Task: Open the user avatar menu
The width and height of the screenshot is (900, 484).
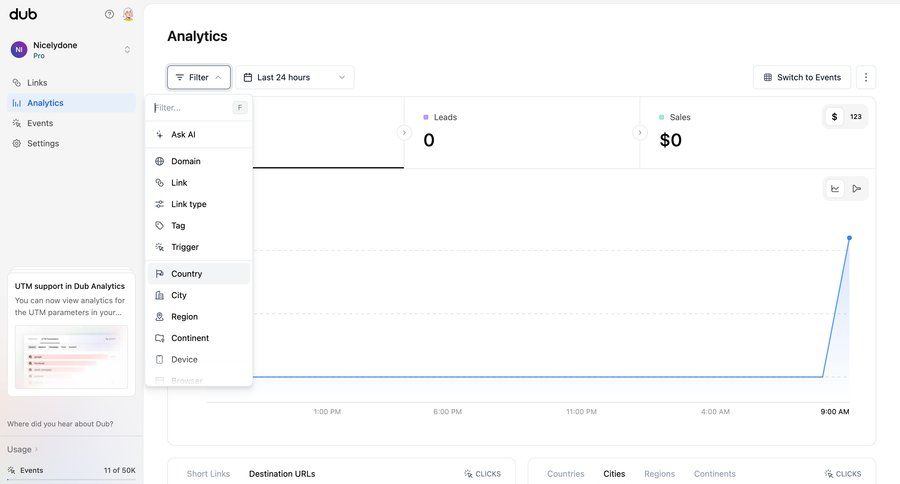Action: pos(128,14)
